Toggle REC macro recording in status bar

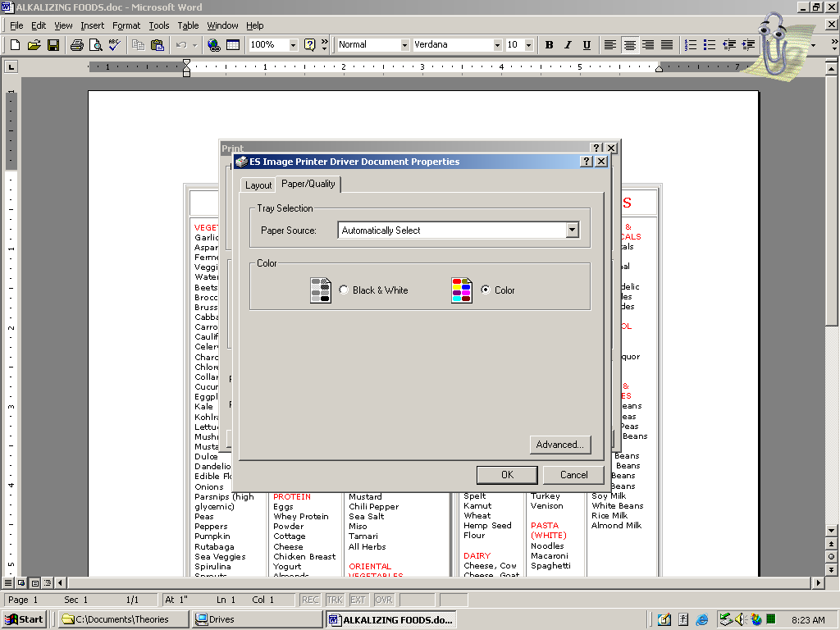310,600
